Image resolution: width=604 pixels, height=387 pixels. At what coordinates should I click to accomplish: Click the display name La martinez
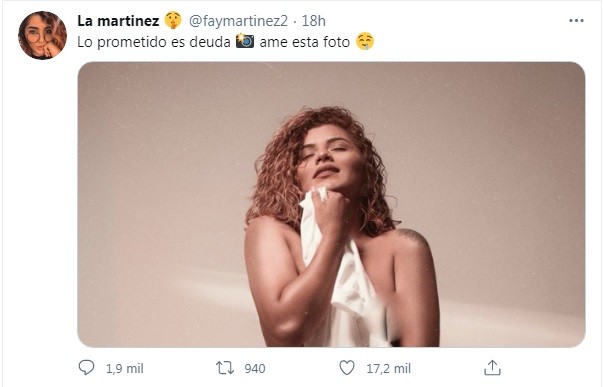pyautogui.click(x=118, y=21)
